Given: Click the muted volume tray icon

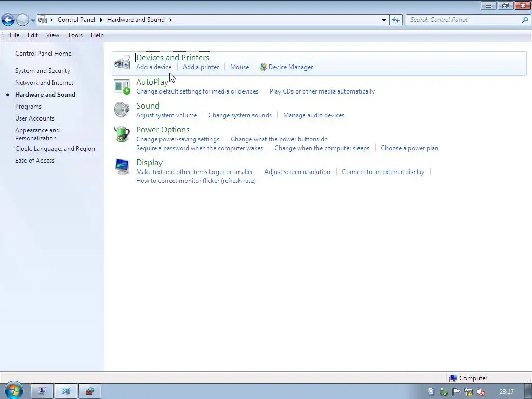Looking at the screenshot, I should (481, 392).
